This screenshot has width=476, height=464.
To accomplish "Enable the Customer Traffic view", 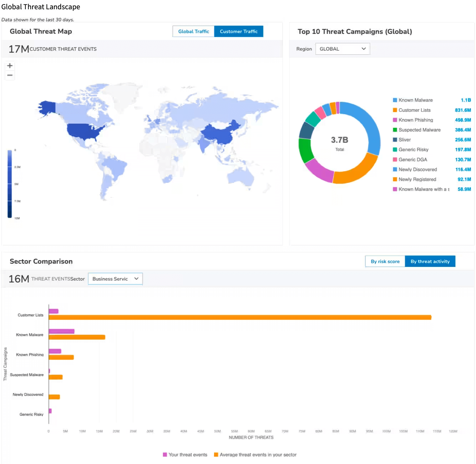I will (238, 31).
